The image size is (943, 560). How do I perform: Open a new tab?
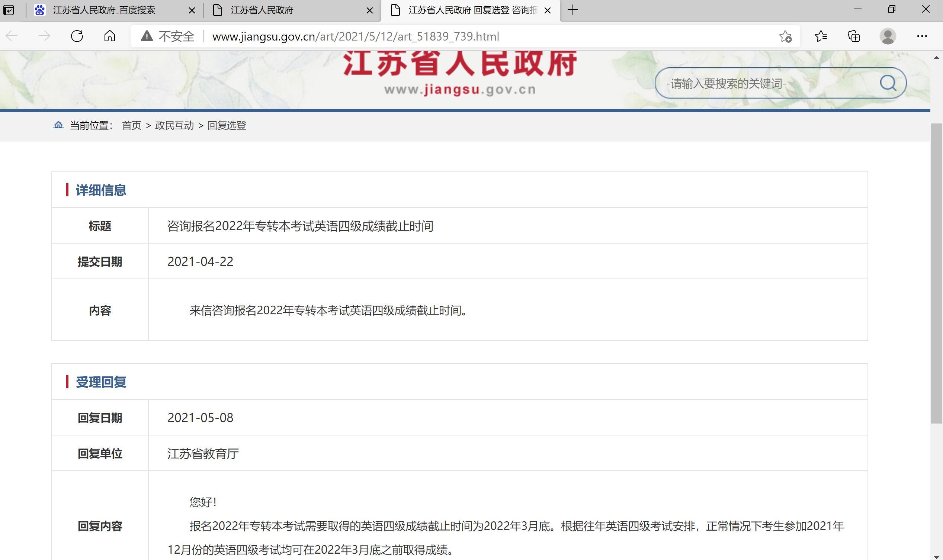coord(572,10)
